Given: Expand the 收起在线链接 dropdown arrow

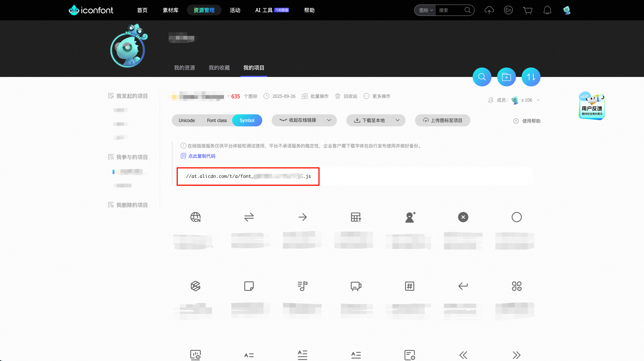Looking at the screenshot, I should (x=329, y=120).
